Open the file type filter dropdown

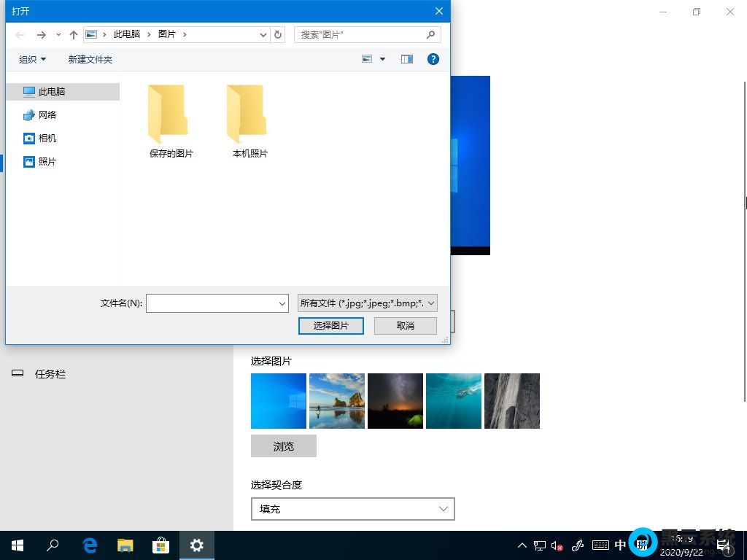pos(430,303)
